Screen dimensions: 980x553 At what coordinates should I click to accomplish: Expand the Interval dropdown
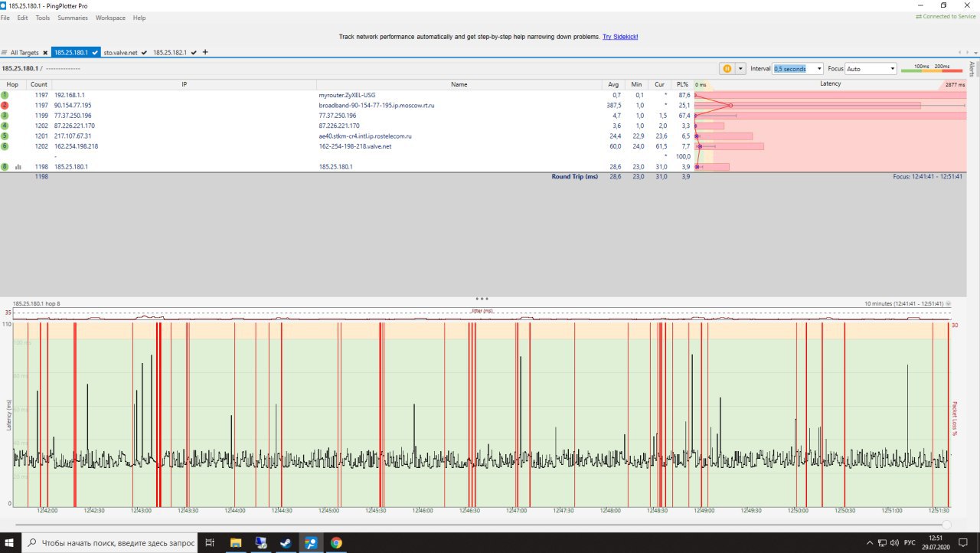click(819, 69)
